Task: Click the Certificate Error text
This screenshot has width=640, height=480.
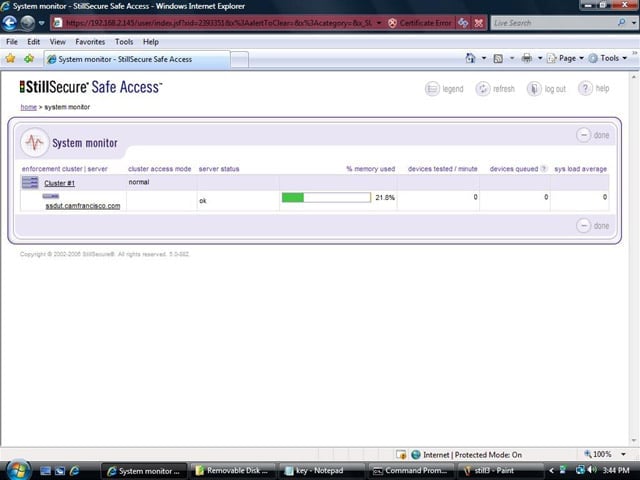Action: click(x=426, y=23)
